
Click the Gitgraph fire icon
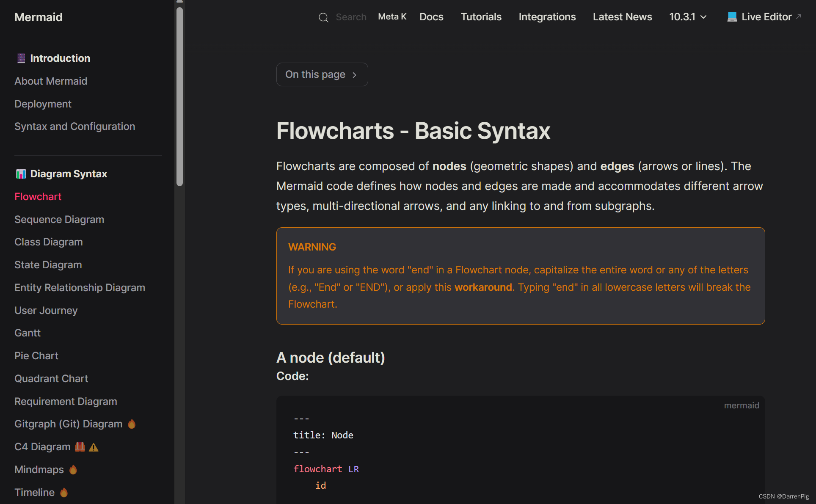132,424
